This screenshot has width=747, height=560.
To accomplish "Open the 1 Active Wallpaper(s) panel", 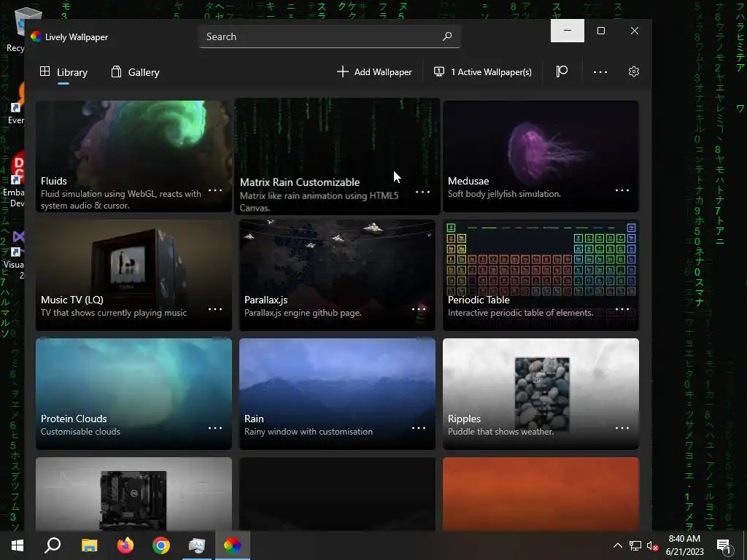I will 483,72.
